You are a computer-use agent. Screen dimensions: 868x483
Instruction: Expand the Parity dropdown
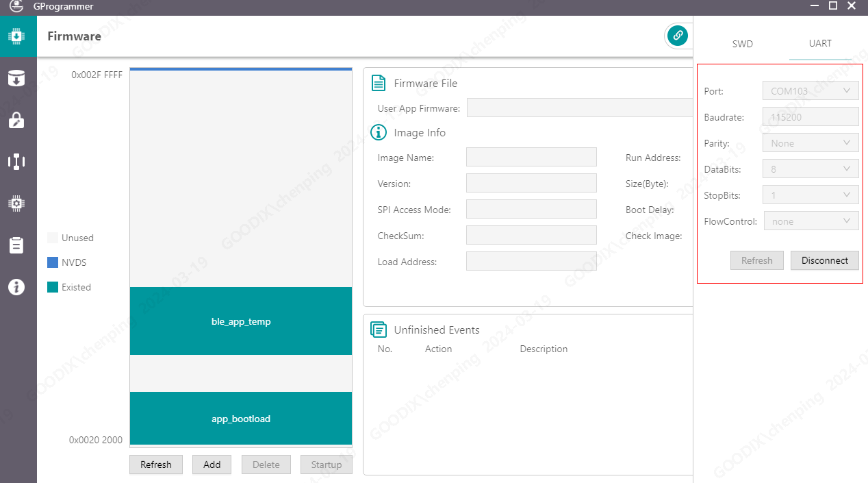(x=810, y=143)
